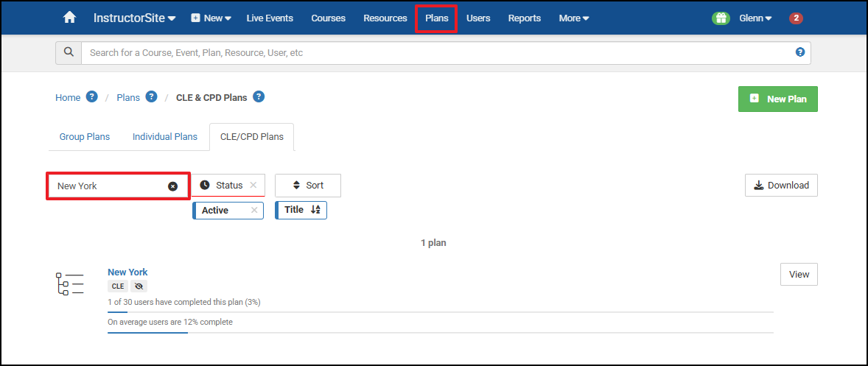Clear the New York search text
The width and height of the screenshot is (868, 366).
[172, 186]
